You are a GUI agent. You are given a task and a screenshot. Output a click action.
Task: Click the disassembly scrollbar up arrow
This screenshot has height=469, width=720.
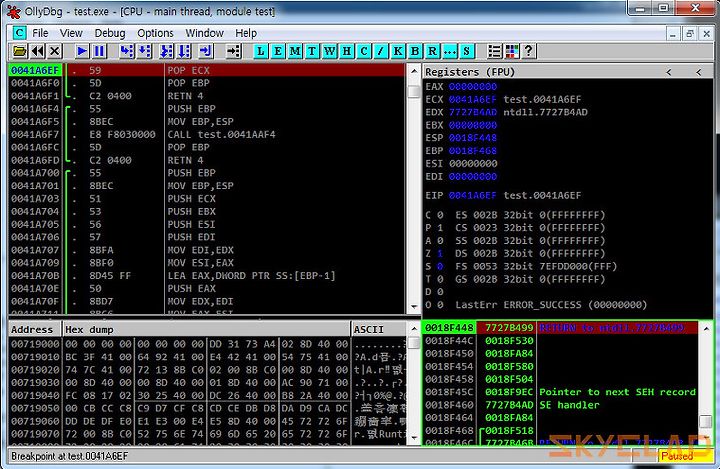pos(414,71)
